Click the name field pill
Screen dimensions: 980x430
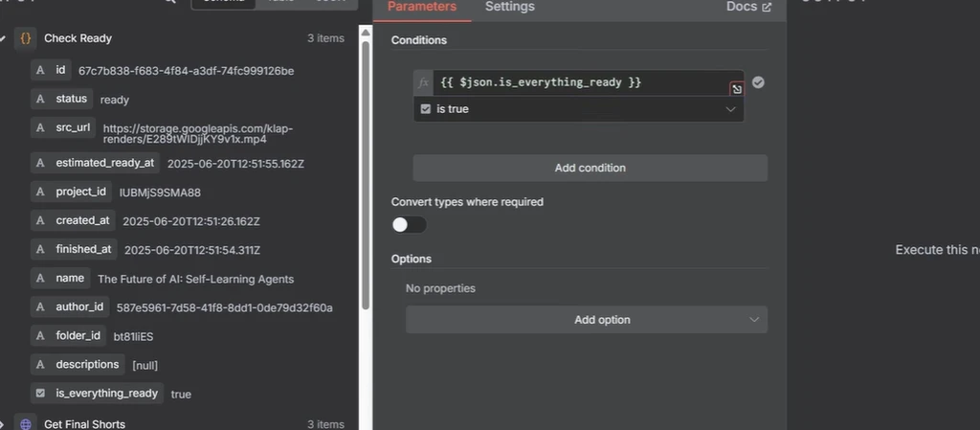[60, 278]
